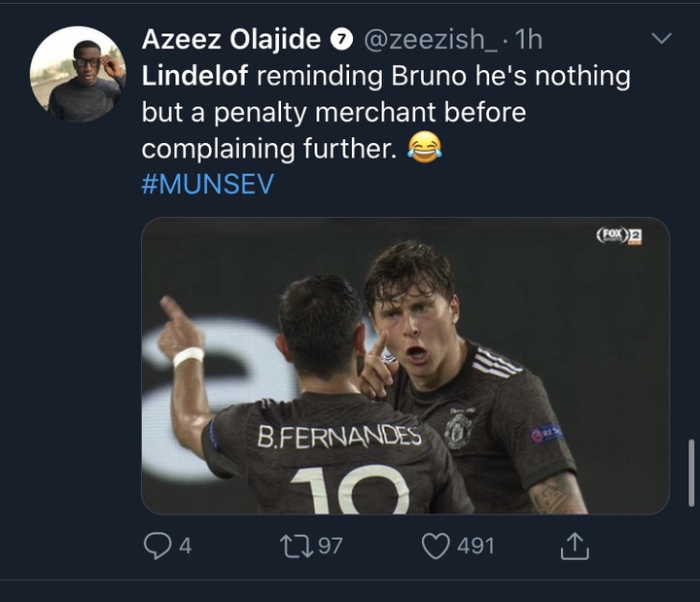Click the 1h tweet timestamp
Viewport: 700px width, 602px height.
[x=529, y=40]
